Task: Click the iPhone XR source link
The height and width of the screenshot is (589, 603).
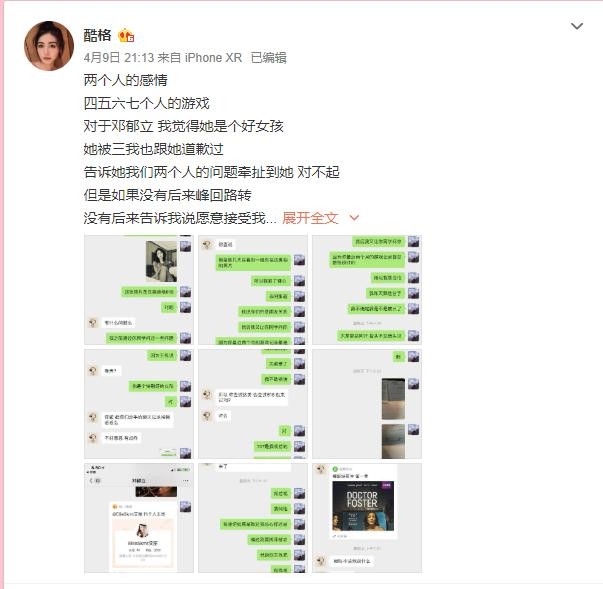Action: tap(213, 58)
